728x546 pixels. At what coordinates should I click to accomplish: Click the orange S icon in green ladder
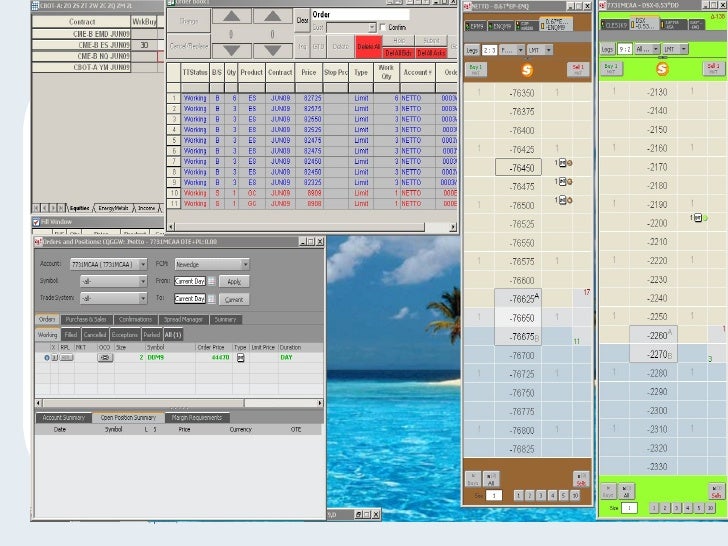point(660,69)
